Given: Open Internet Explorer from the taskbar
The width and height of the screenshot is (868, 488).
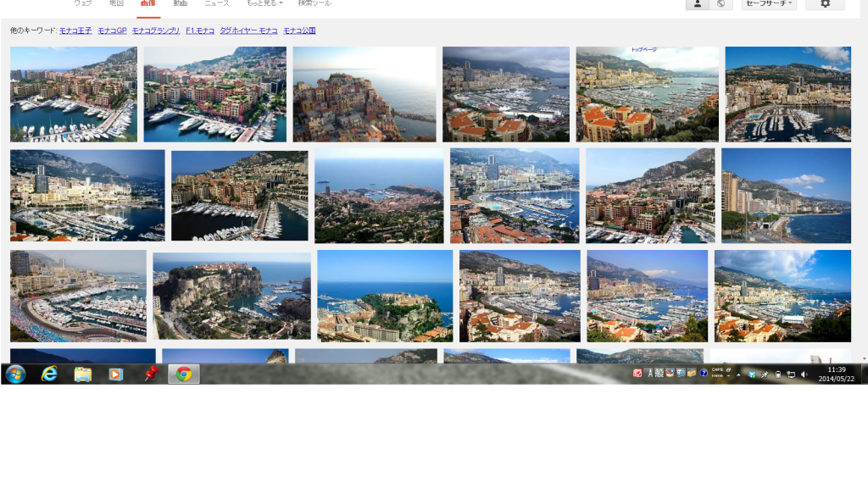Looking at the screenshot, I should [51, 374].
